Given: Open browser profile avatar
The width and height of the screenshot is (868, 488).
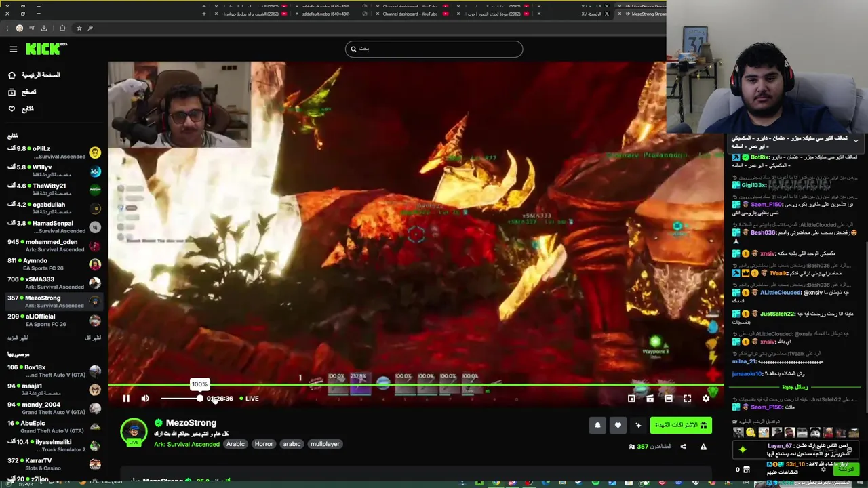Looking at the screenshot, I should coord(20,28).
